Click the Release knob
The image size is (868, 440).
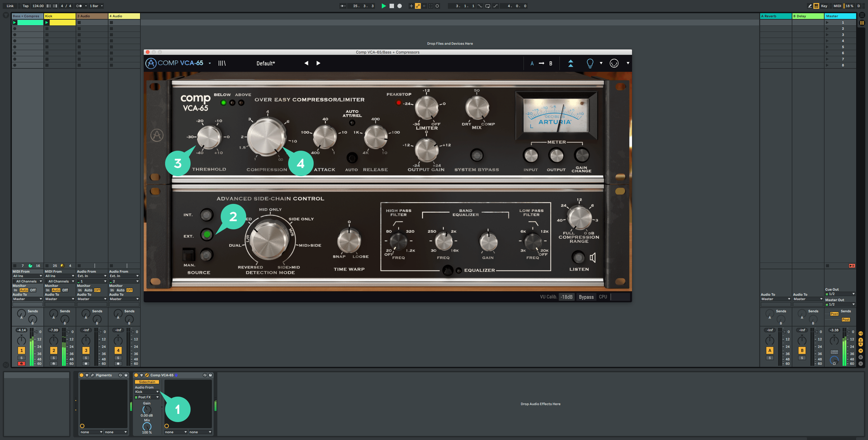click(376, 137)
